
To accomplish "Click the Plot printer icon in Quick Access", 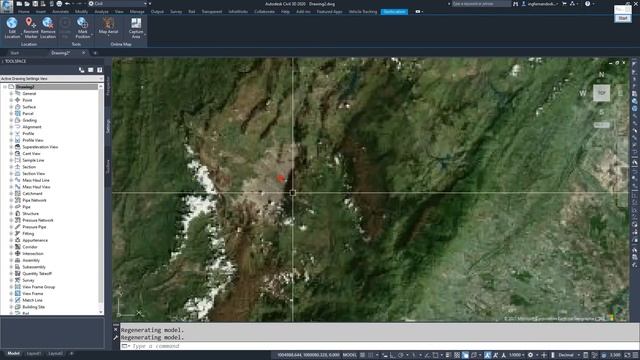I will 59,4.
